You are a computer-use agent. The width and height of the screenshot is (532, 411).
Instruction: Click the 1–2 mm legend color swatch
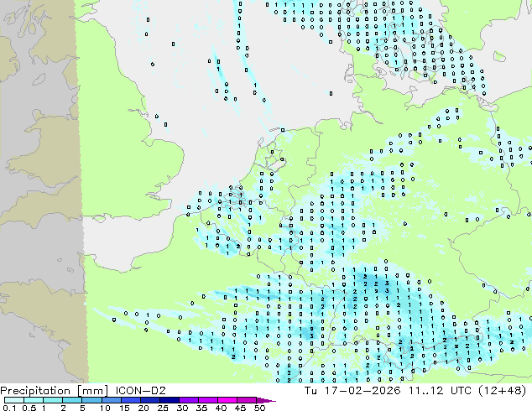(x=53, y=400)
